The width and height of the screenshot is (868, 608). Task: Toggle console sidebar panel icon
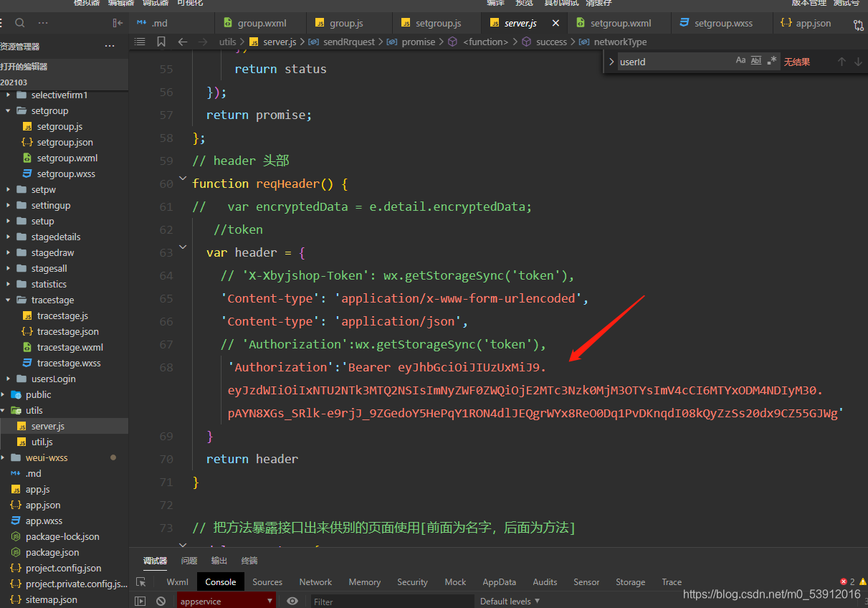tap(140, 602)
